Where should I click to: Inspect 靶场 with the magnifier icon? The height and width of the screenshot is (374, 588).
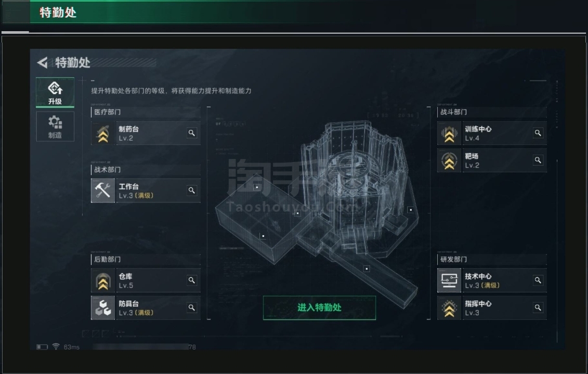point(538,161)
